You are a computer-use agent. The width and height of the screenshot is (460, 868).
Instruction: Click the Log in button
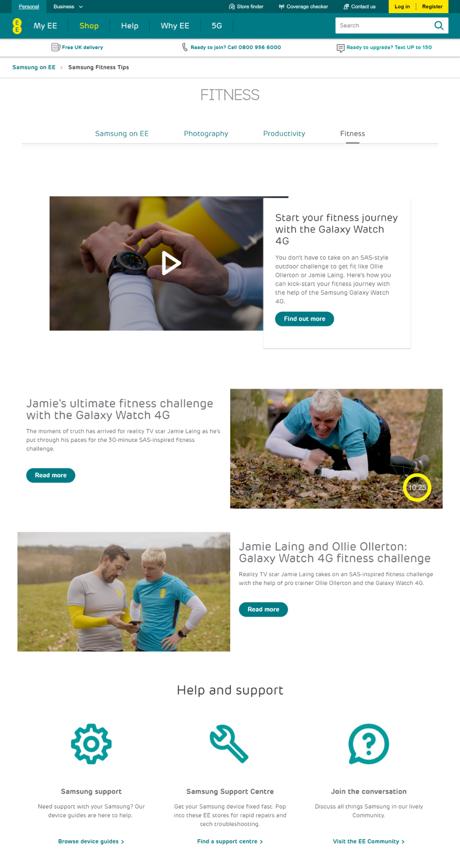[402, 6]
